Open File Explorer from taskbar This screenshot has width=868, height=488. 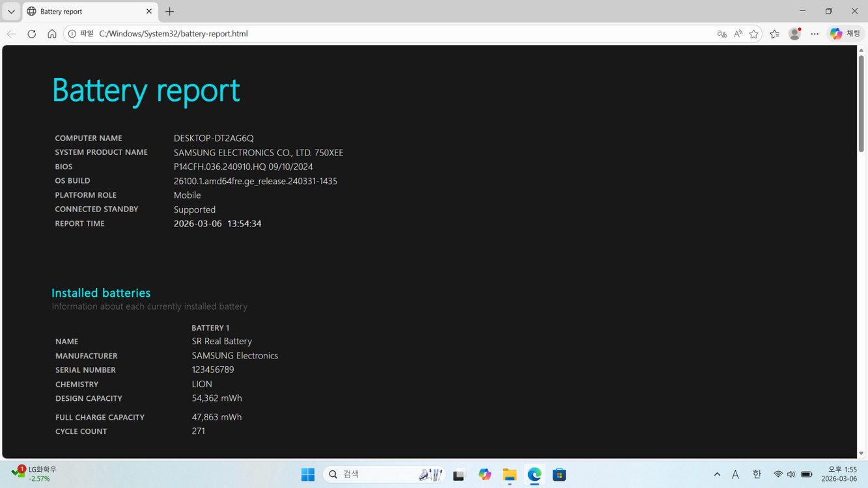tap(509, 475)
